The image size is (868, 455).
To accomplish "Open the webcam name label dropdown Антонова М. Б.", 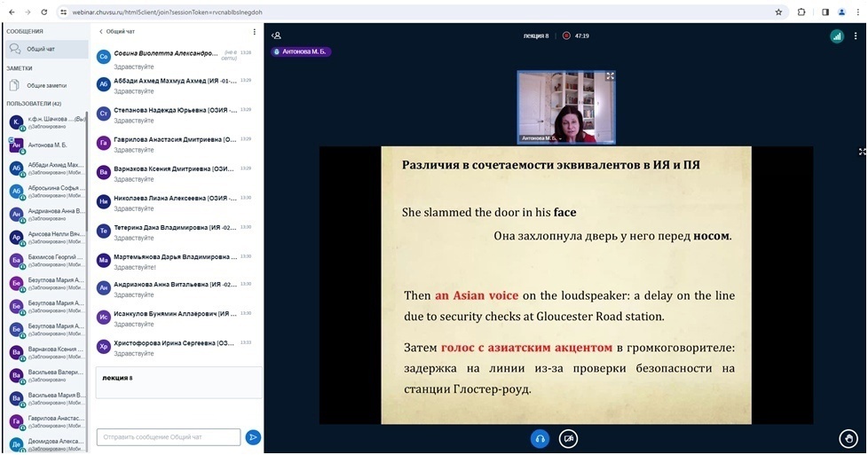I will point(541,137).
